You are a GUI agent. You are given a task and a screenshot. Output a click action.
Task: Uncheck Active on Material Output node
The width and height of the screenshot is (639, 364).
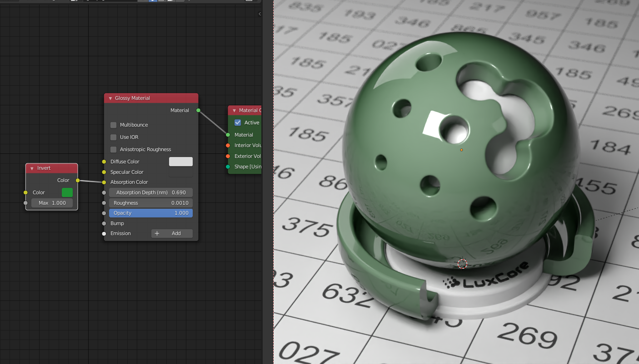tap(238, 123)
